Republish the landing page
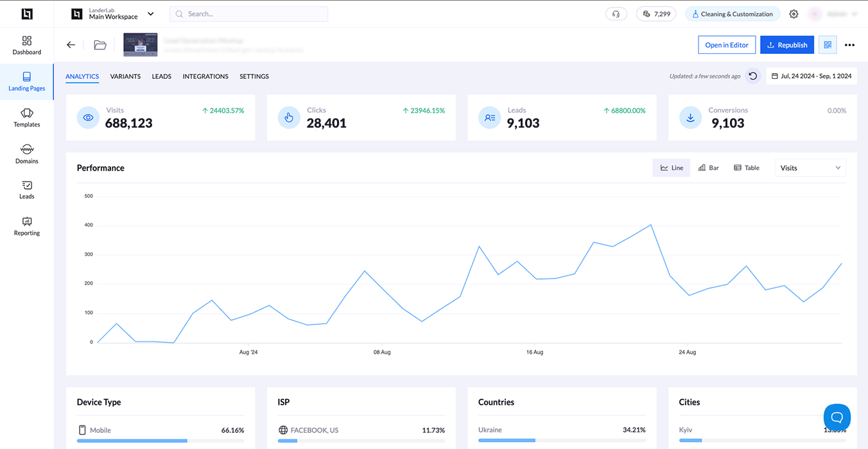Viewport: 868px width, 449px height. click(x=786, y=44)
